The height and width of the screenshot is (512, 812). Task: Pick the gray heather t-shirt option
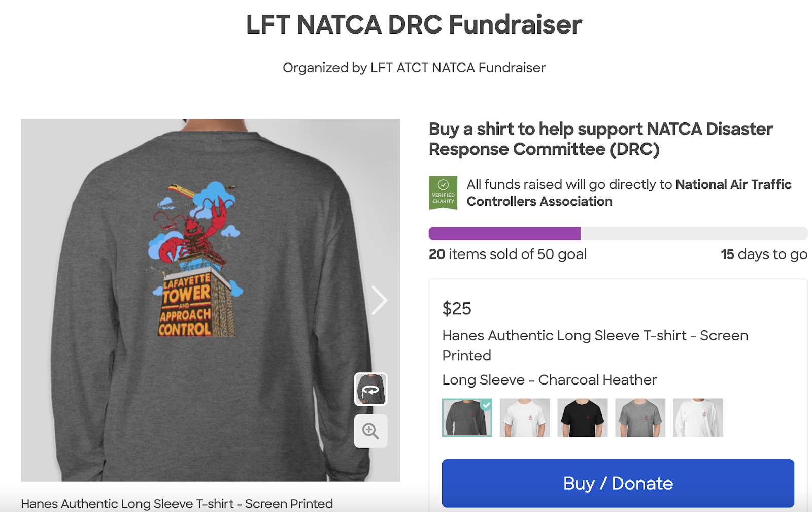[x=640, y=418]
